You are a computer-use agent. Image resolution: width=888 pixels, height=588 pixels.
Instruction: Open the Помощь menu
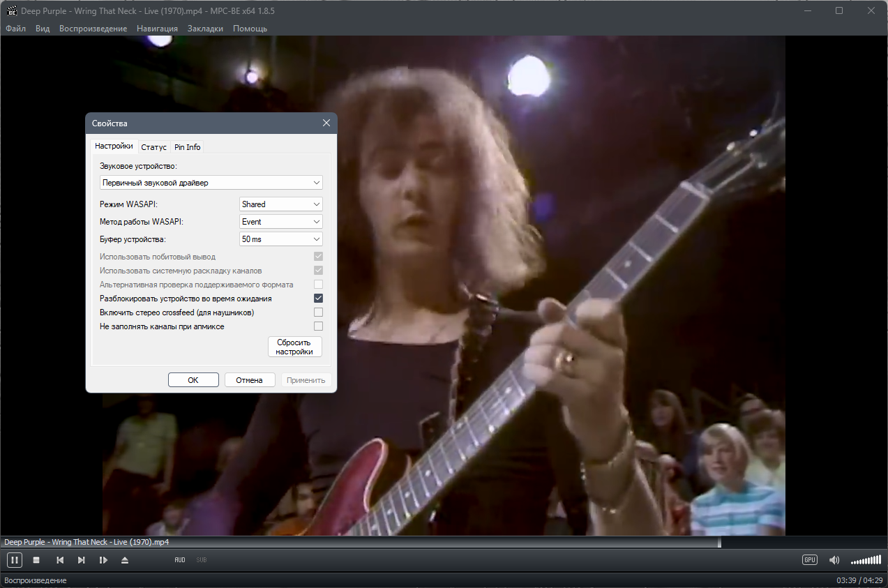tap(250, 29)
